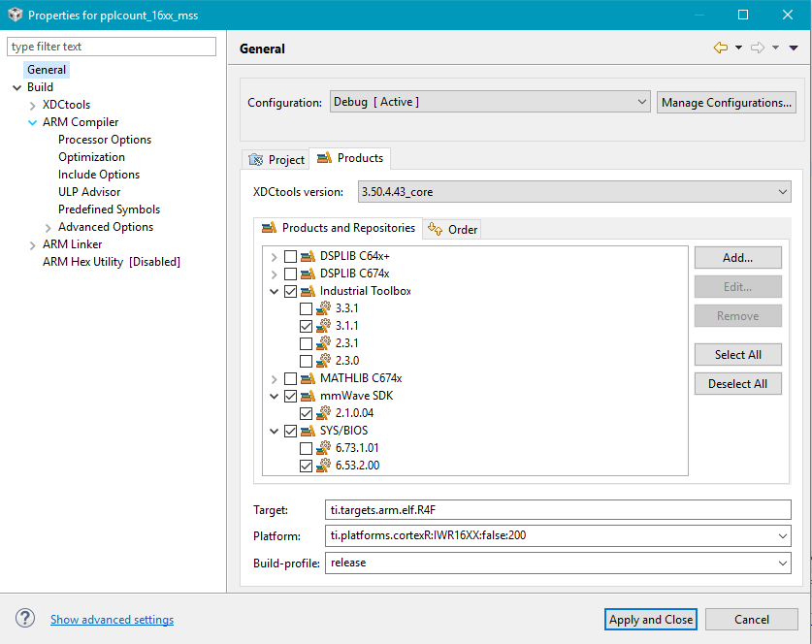Check the Industrial Toolbox 3.3.1 checkbox
812x644 pixels.
pos(307,308)
